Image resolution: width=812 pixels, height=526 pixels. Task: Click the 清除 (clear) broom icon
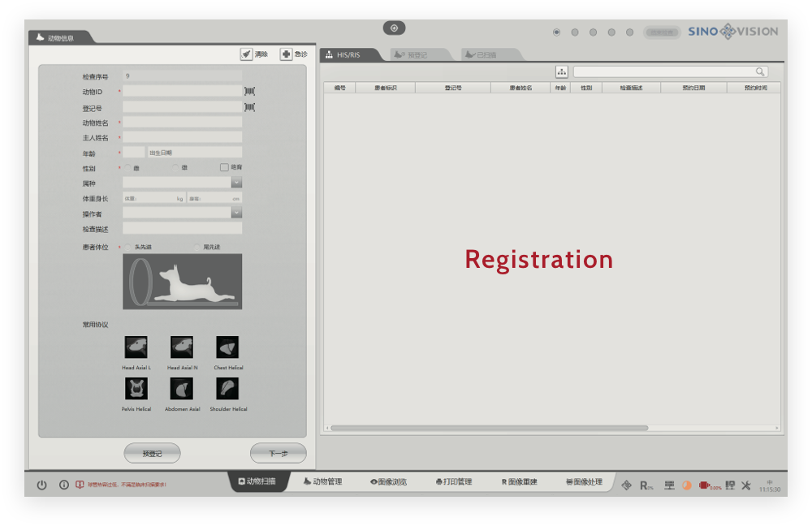246,54
